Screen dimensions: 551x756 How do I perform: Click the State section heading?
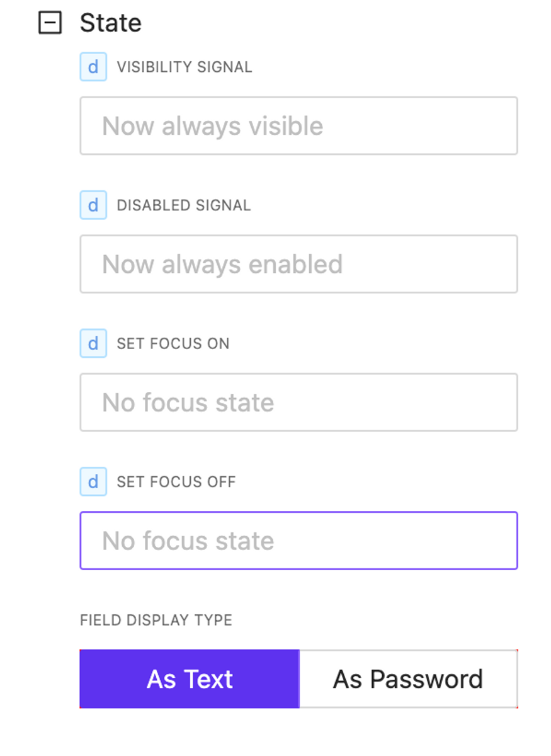pyautogui.click(x=110, y=23)
